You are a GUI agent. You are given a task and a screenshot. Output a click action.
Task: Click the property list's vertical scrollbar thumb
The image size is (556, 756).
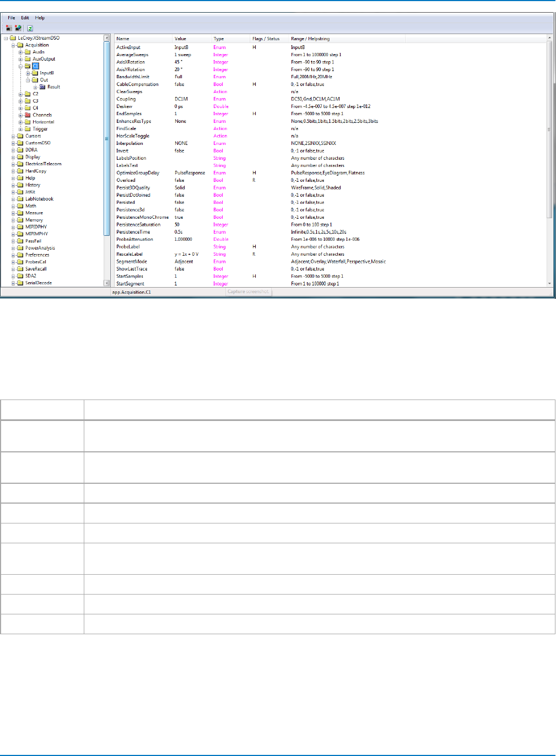[x=549, y=129]
